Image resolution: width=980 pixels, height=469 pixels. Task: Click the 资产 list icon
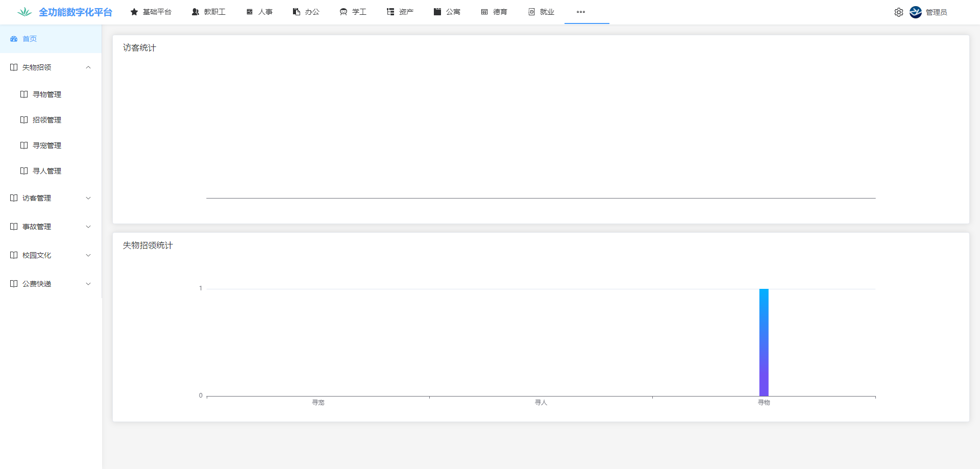point(390,12)
